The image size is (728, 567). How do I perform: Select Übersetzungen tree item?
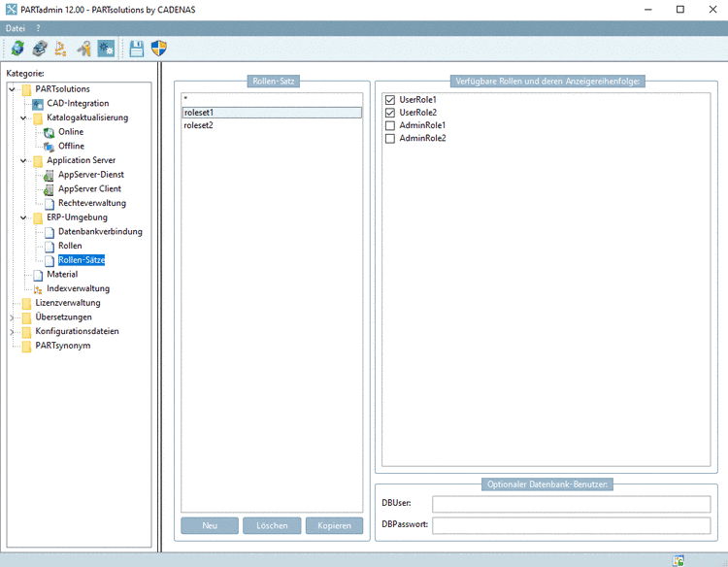pos(64,317)
